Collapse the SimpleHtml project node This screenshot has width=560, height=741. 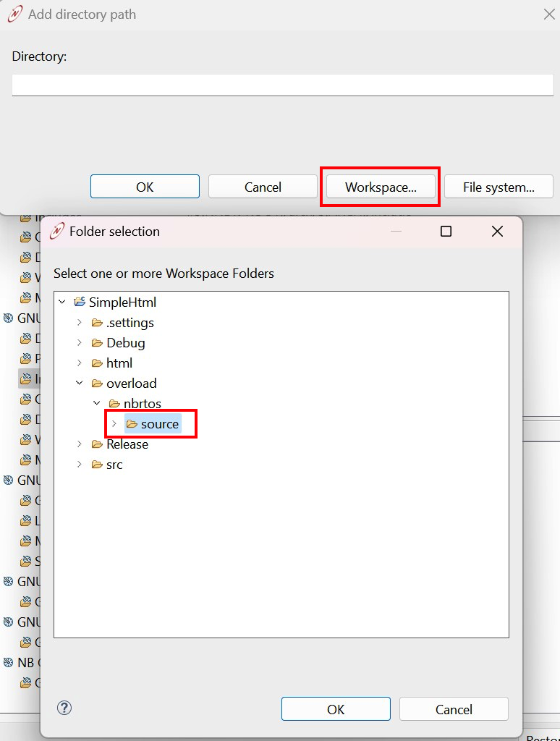pyautogui.click(x=62, y=302)
